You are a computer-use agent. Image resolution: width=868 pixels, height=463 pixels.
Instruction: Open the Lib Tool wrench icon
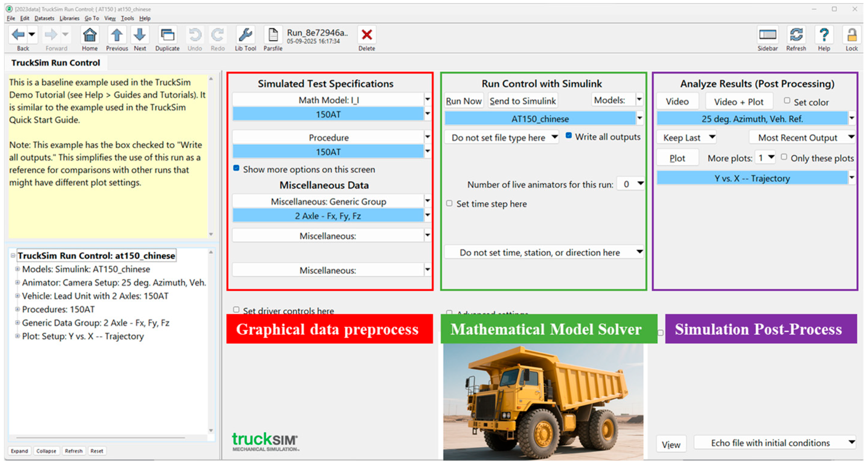click(x=245, y=35)
